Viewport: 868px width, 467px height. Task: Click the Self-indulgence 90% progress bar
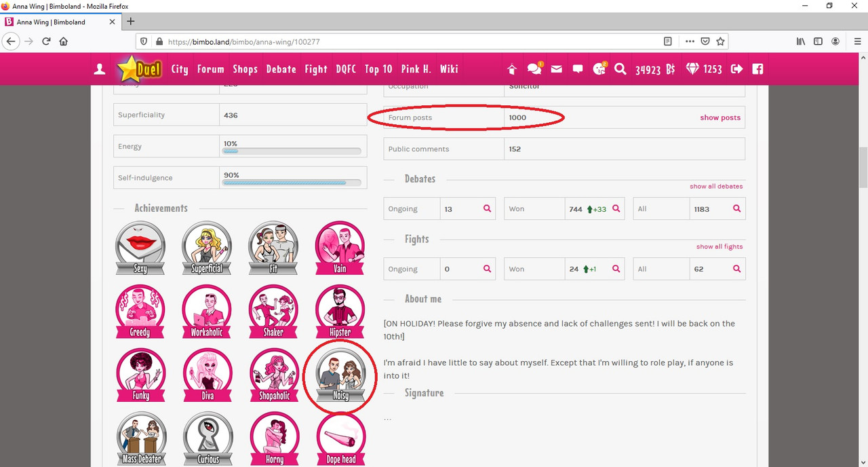pos(292,183)
